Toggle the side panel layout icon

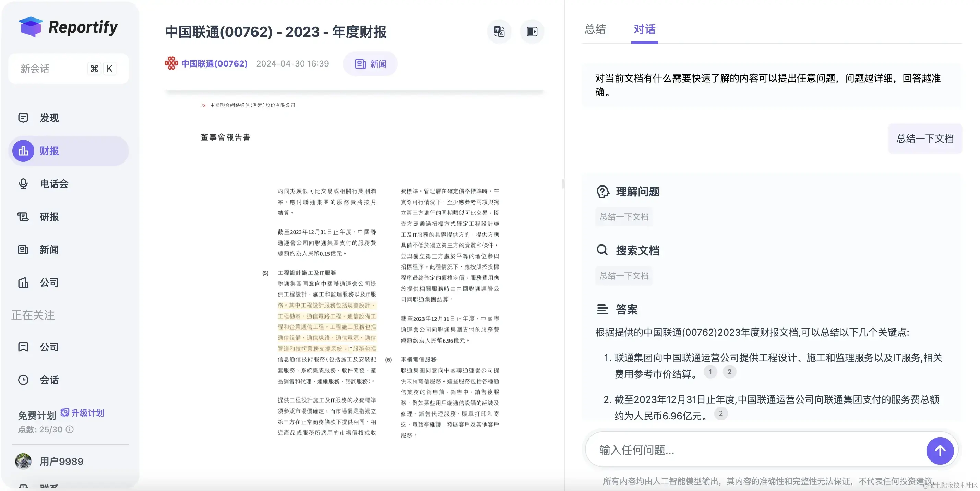pos(532,32)
